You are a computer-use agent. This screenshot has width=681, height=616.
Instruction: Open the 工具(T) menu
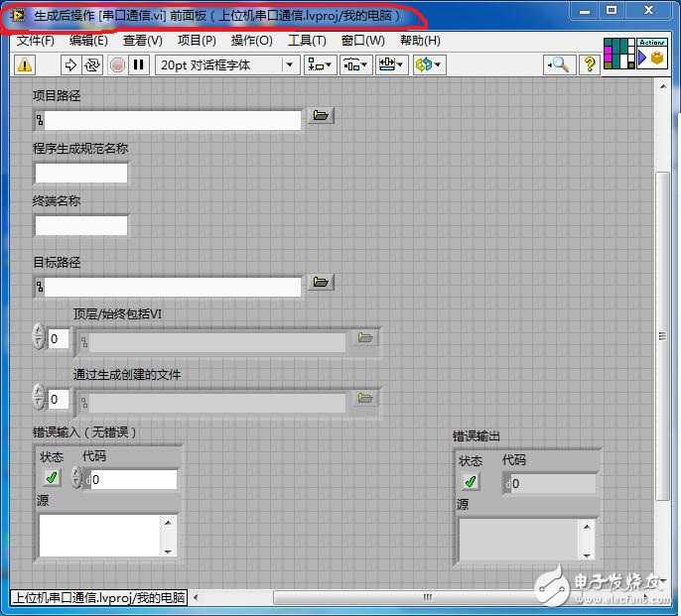(307, 41)
